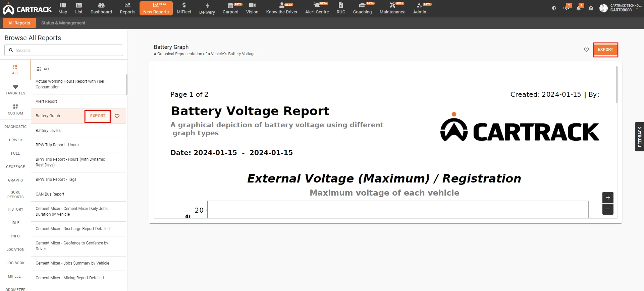Open the notifications bell icon
This screenshot has width=644, height=291.
pyautogui.click(x=579, y=8)
